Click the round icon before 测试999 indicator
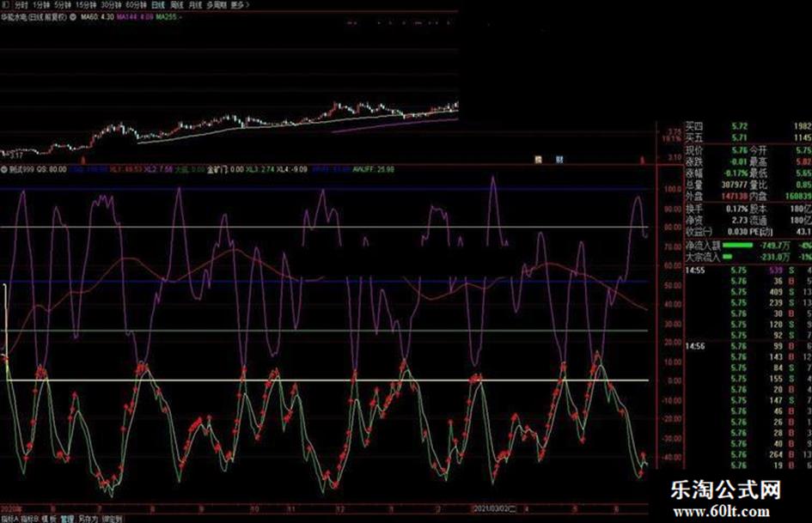The width and height of the screenshot is (812, 523). click(x=4, y=169)
